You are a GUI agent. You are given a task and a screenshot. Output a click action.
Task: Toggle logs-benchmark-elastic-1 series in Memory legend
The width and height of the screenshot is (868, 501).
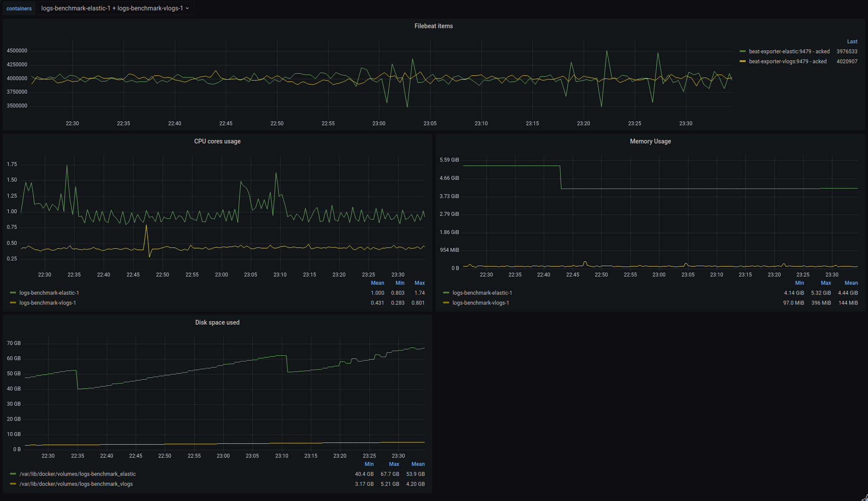482,293
